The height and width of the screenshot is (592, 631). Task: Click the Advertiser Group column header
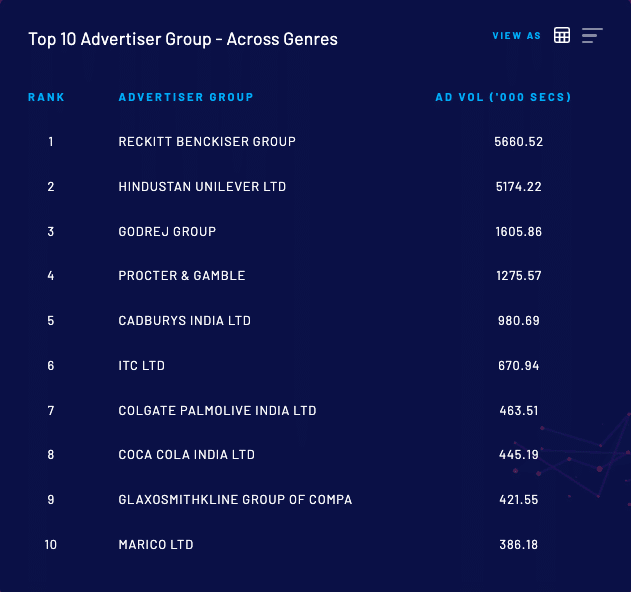point(186,97)
